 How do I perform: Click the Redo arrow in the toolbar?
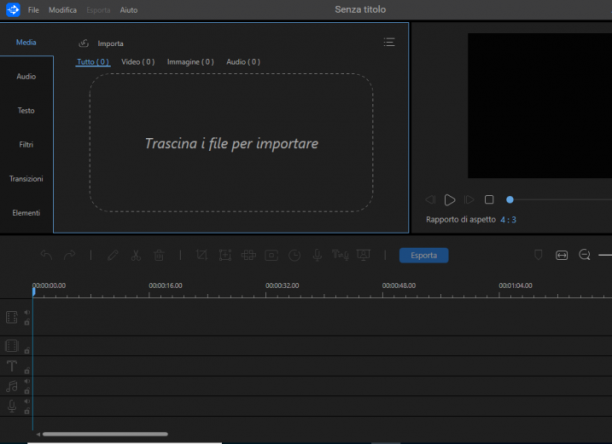pyautogui.click(x=69, y=255)
